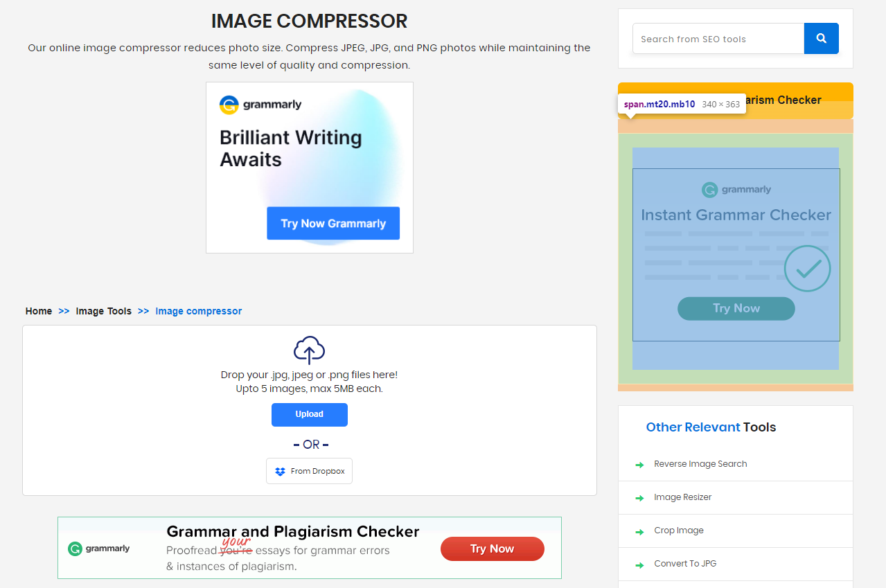Click green arrow beside Image Resizer

tap(639, 498)
